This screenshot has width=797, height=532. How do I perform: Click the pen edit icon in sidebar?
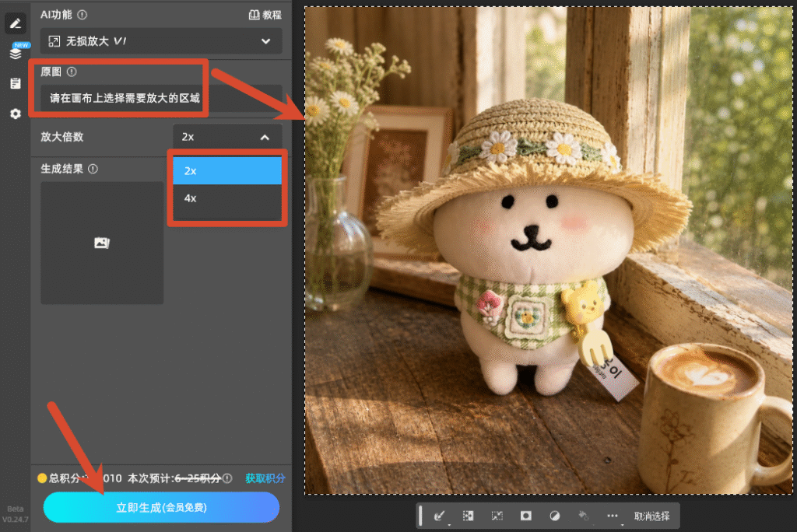click(x=16, y=23)
